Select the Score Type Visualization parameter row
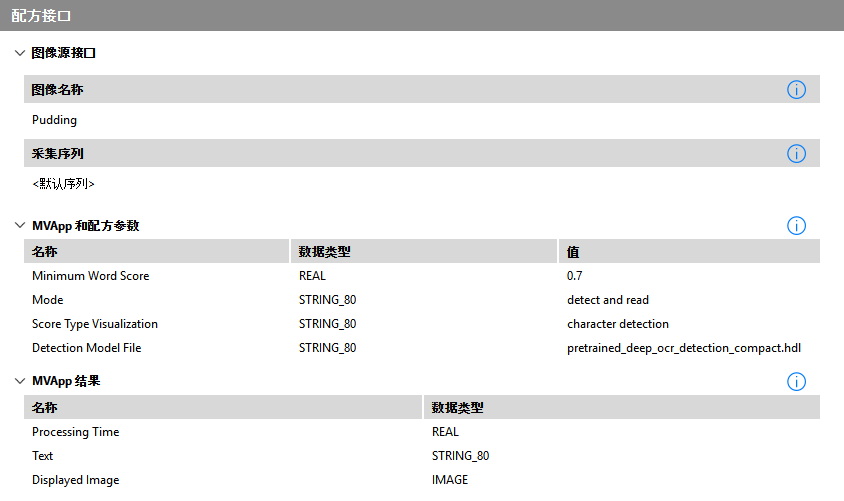Screen dimensions: 844x501 [95, 324]
